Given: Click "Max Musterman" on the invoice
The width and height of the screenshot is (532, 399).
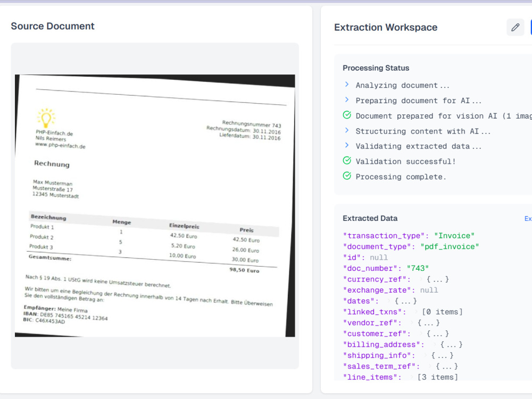Looking at the screenshot, I should pos(53,182).
